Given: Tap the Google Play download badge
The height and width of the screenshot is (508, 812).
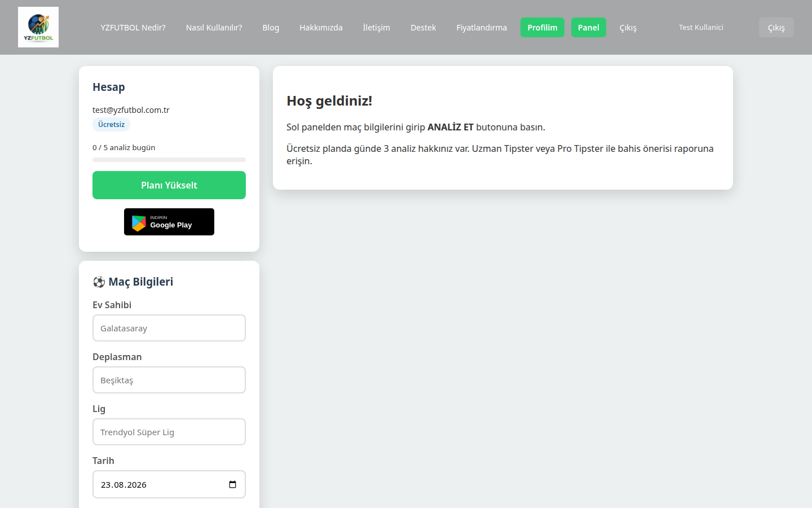Looking at the screenshot, I should pyautogui.click(x=169, y=222).
